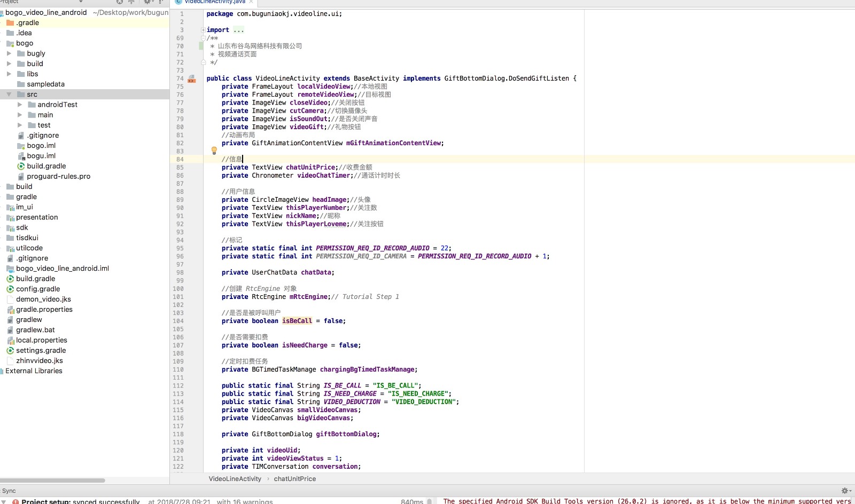The width and height of the screenshot is (855, 504).
Task: Expand the build folder under bogo
Action: [9, 64]
